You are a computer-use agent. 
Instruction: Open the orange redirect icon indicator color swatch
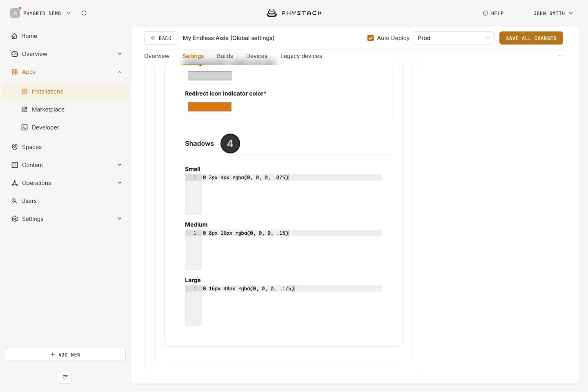pos(209,107)
